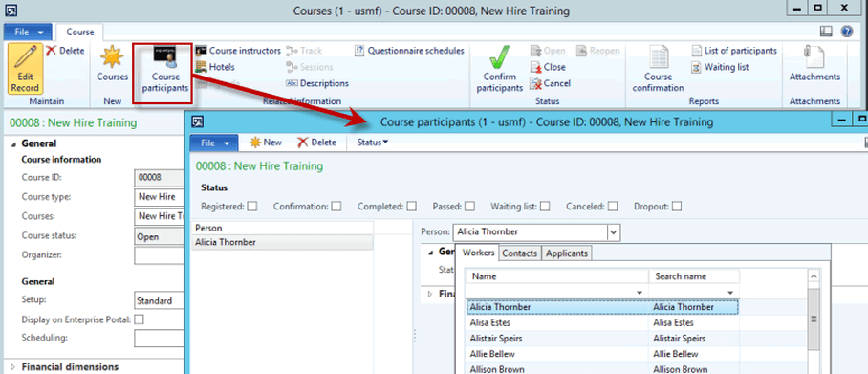868x374 pixels.
Task: Cancel the course via Status group
Action: (551, 83)
